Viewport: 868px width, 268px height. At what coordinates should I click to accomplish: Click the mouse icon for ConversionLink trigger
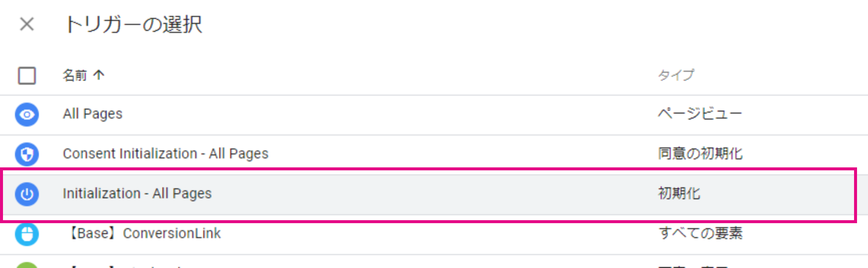click(x=27, y=234)
